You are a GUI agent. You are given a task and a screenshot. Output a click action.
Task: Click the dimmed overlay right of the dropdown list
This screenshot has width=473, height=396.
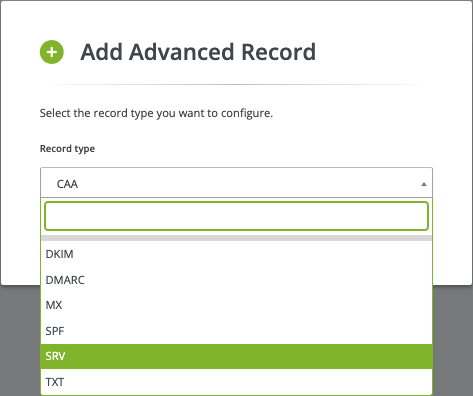pos(453,340)
